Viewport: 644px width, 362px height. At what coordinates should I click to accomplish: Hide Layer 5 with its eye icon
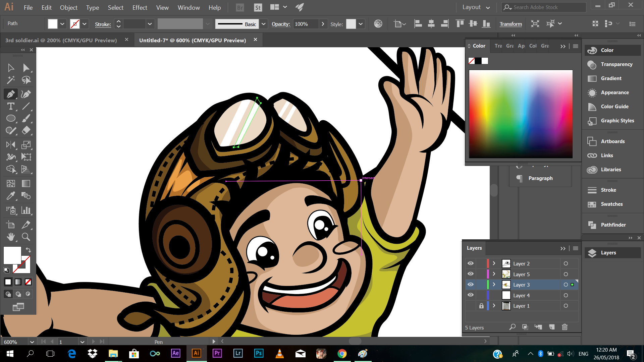tap(471, 274)
